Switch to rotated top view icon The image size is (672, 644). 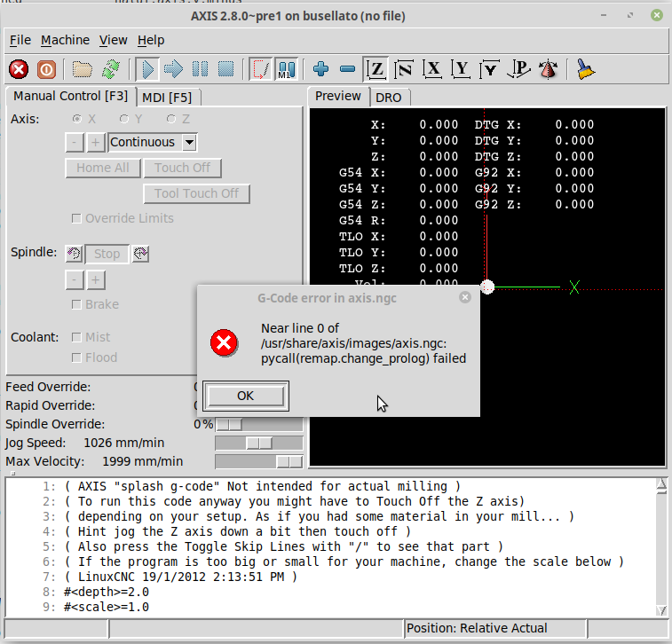click(x=404, y=69)
